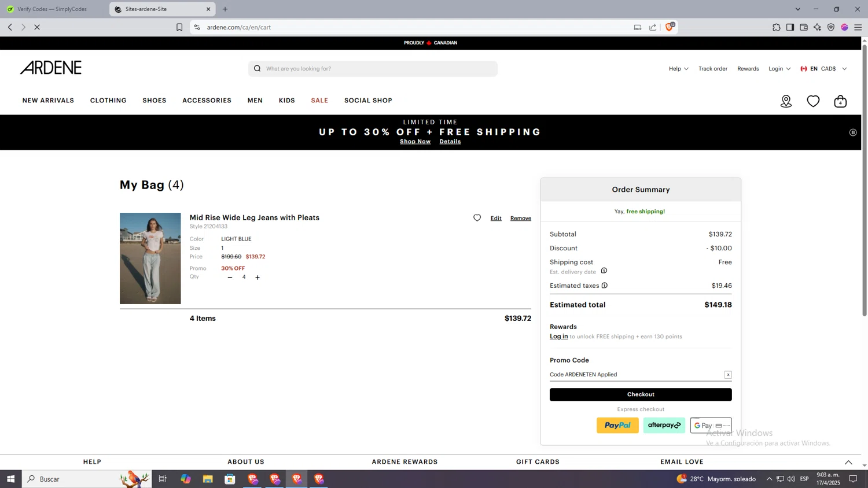Open NEW ARRIVALS menu
Viewport: 868px width, 488px height.
(48, 101)
